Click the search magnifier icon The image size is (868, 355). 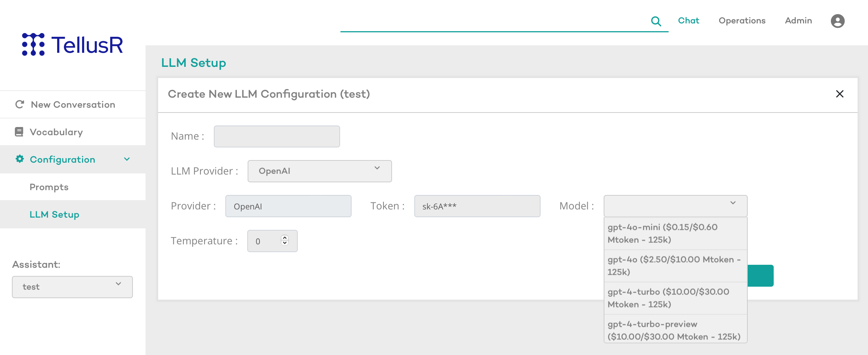(x=656, y=21)
